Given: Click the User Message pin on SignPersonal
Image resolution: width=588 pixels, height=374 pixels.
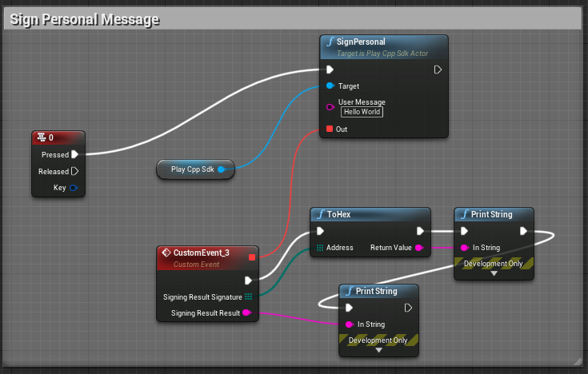Looking at the screenshot, I should pyautogui.click(x=329, y=106).
